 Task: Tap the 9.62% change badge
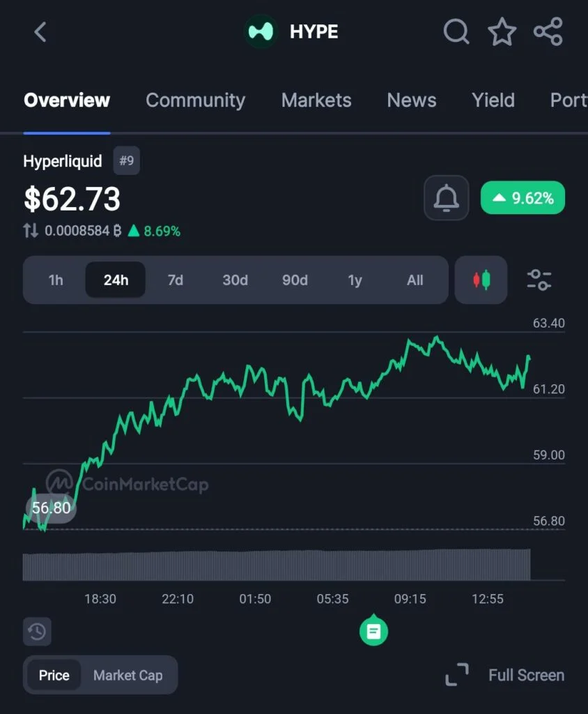523,197
